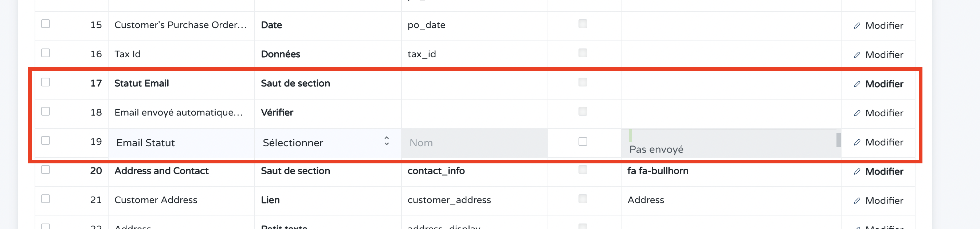
Task: Click the pencil icon on Email Statut row
Action: point(857,143)
